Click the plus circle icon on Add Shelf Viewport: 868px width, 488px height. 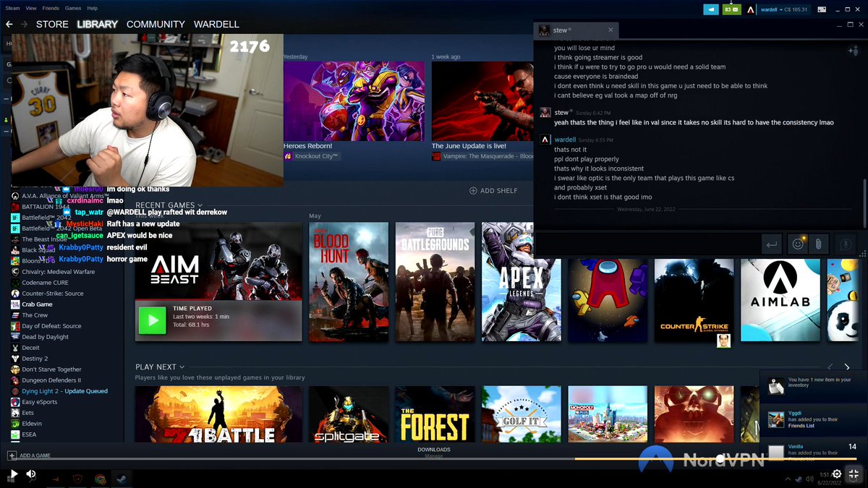(473, 191)
